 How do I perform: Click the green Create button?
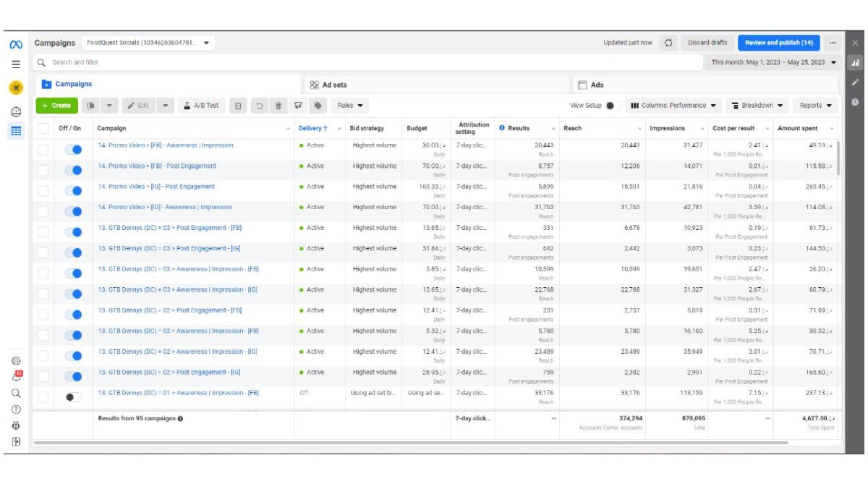pos(56,106)
